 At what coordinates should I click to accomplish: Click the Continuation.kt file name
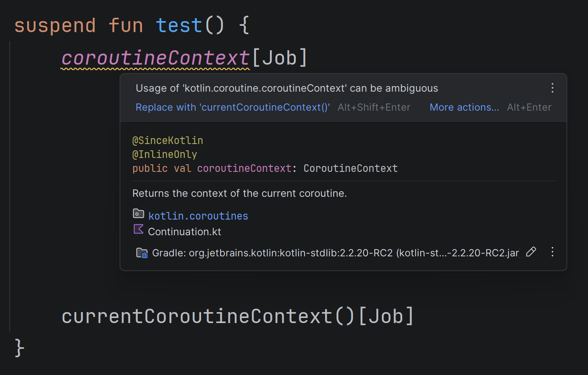(x=185, y=232)
